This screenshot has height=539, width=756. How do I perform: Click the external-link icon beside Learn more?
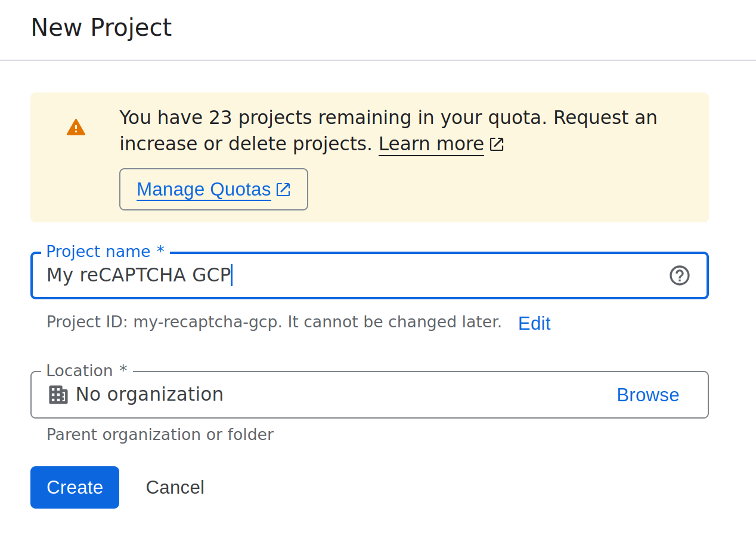tap(497, 144)
